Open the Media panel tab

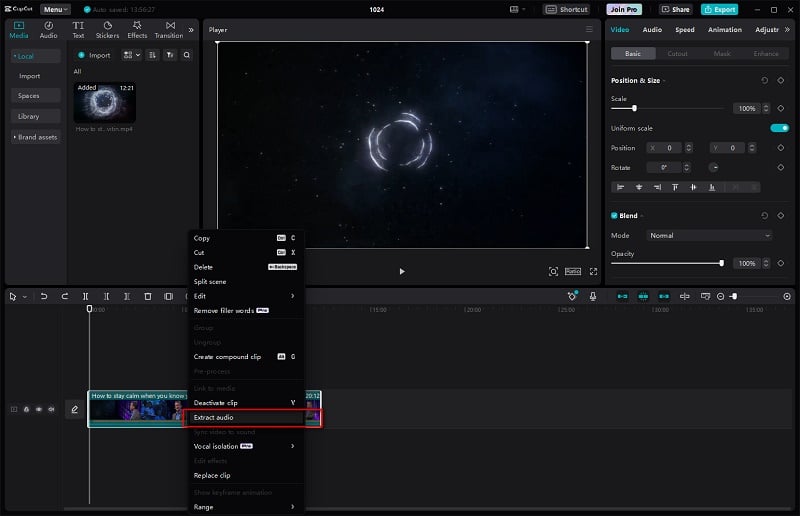coord(19,30)
